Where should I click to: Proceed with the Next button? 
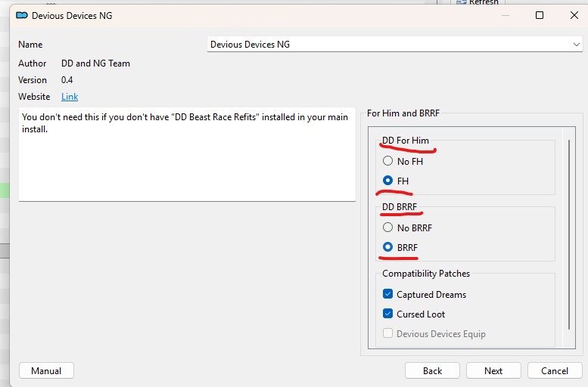tap(493, 371)
